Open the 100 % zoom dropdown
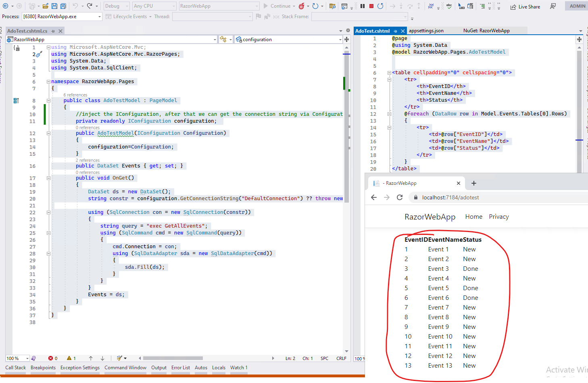 coord(17,358)
